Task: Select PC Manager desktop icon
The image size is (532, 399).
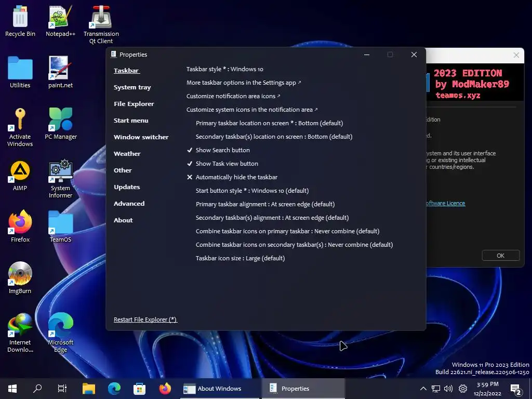Action: click(60, 124)
